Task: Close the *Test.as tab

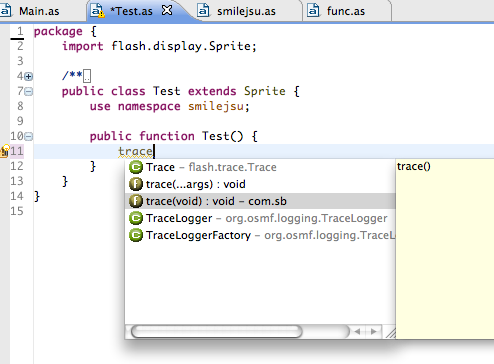Action: 167,10
